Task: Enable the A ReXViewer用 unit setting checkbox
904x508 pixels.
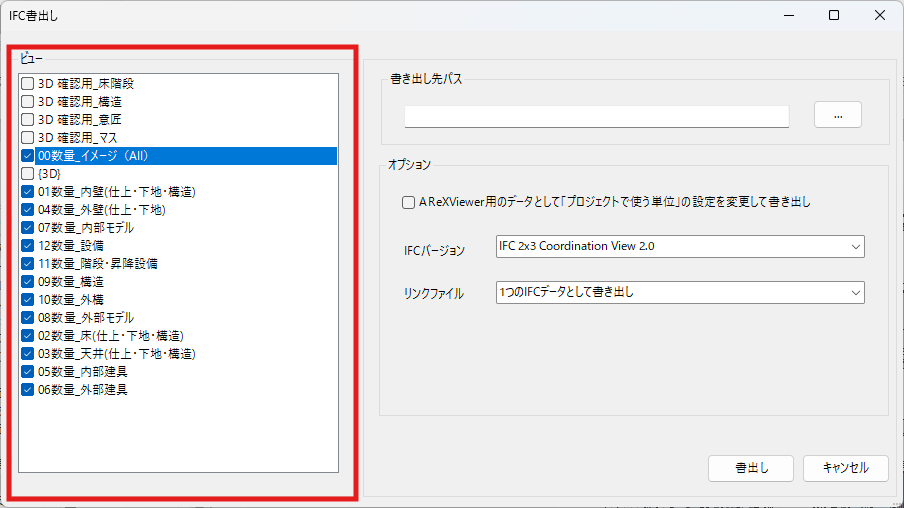Action: [408, 202]
